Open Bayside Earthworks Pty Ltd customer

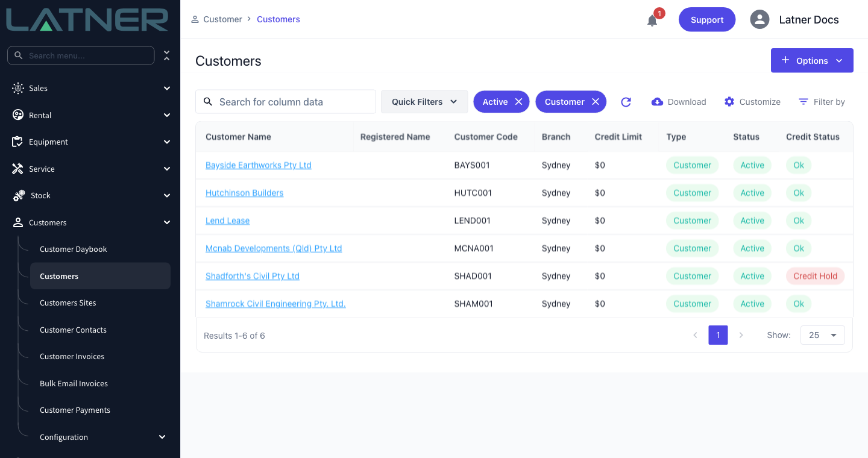tap(259, 165)
